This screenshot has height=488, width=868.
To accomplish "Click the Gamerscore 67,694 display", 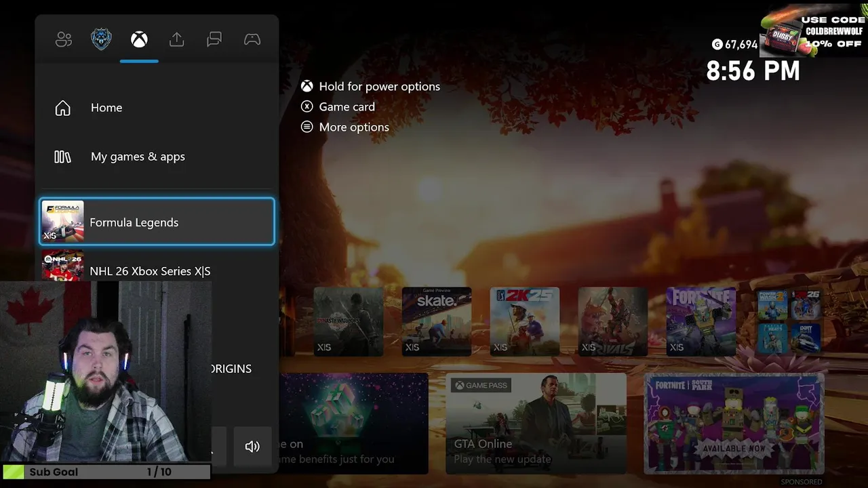I will click(734, 45).
